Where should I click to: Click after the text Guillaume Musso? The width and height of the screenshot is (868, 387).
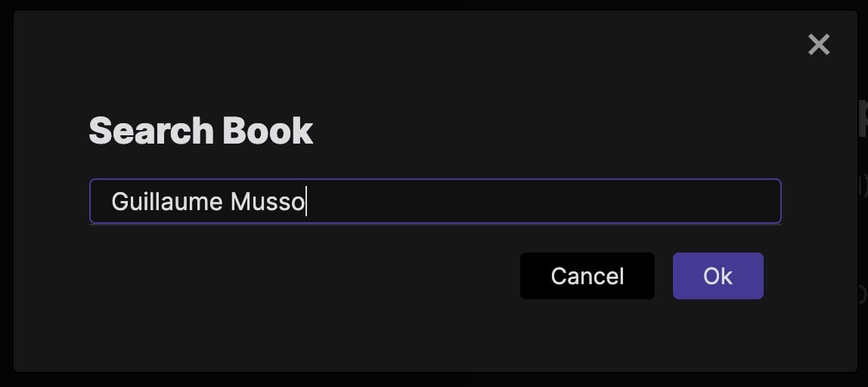pyautogui.click(x=308, y=202)
